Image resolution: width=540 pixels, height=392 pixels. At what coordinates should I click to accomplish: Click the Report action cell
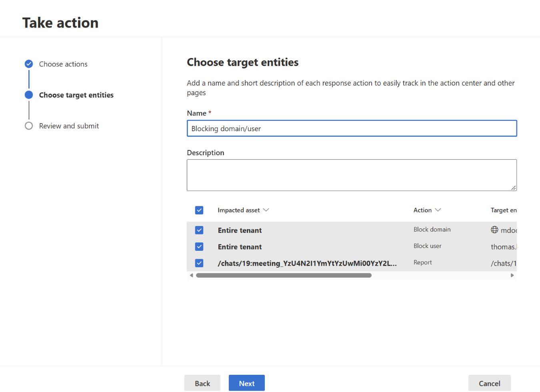pyautogui.click(x=423, y=262)
